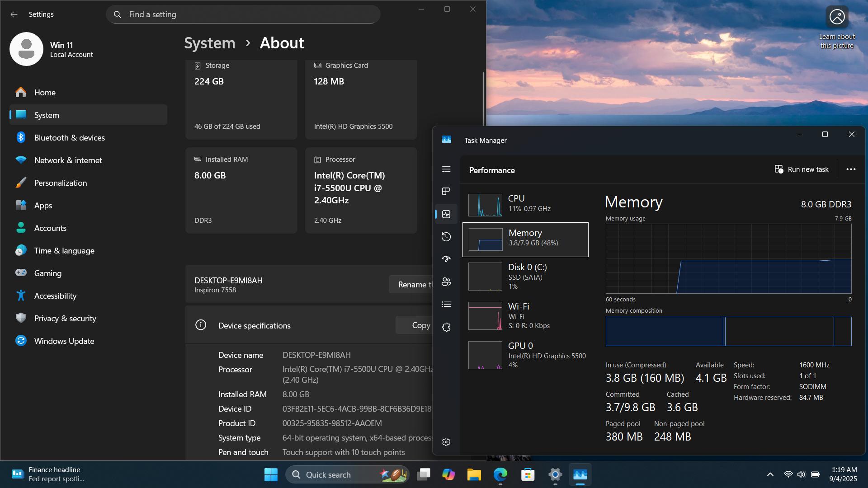Open Services puzzle icon in Task Manager

point(446,327)
